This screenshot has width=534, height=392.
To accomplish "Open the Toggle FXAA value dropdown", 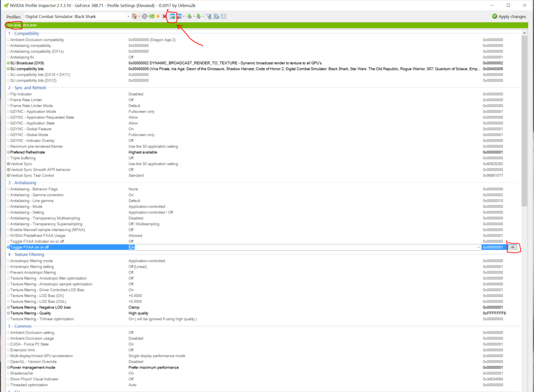I will 479,247.
